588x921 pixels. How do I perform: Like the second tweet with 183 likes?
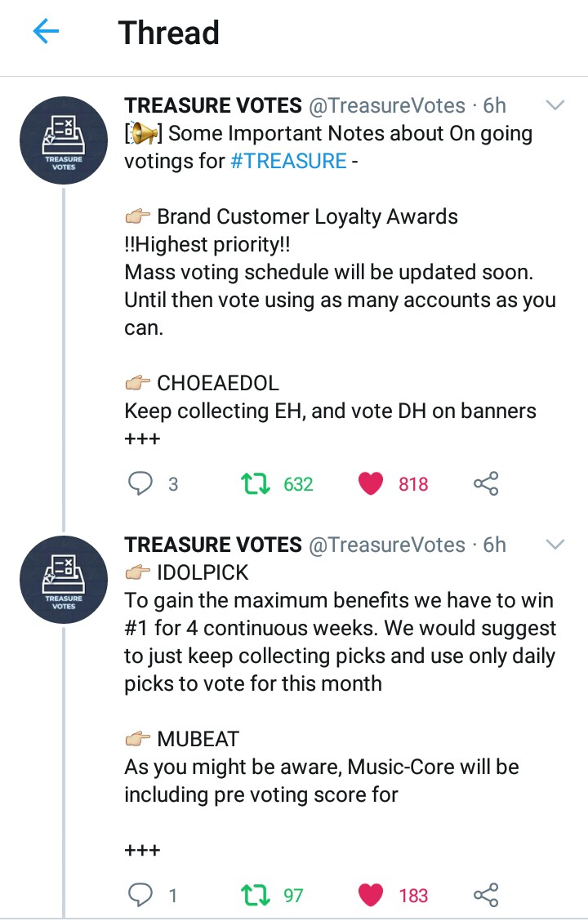(371, 896)
